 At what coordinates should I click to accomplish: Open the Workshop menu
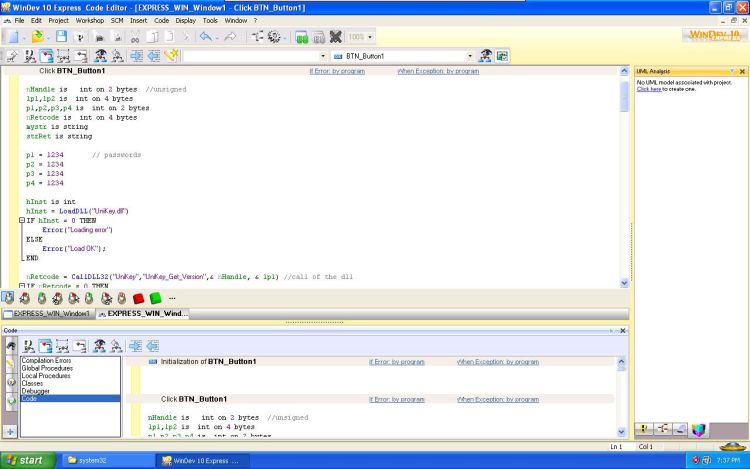pyautogui.click(x=89, y=21)
